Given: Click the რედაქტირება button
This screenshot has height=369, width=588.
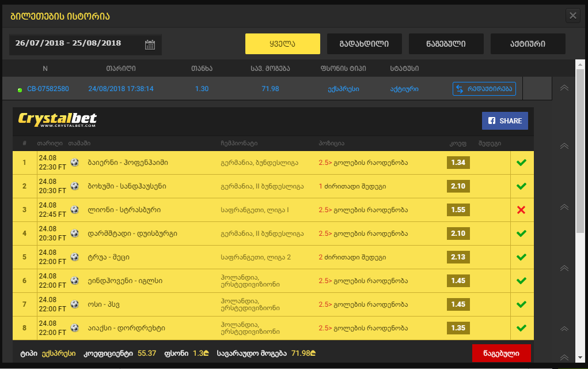Looking at the screenshot, I should tap(484, 89).
